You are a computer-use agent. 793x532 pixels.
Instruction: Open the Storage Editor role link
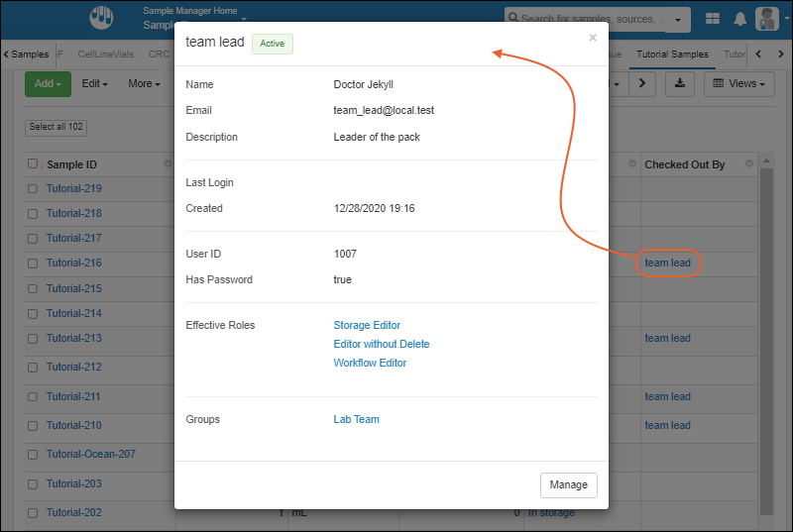(x=367, y=325)
